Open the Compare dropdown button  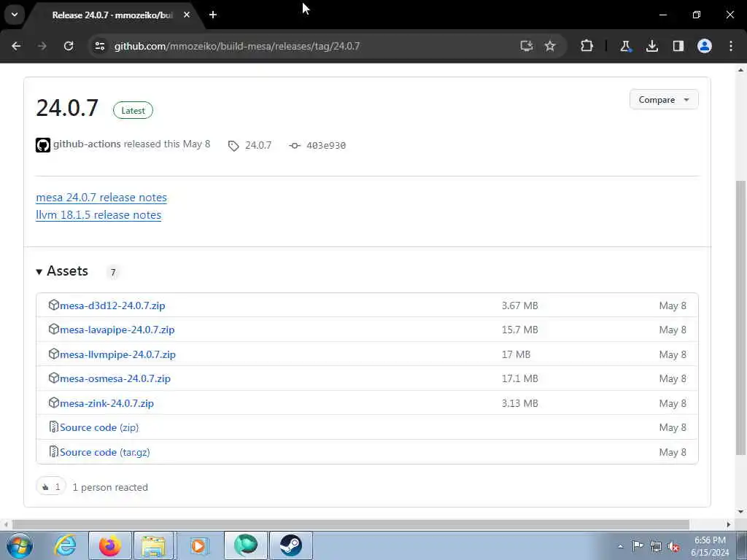click(x=664, y=99)
